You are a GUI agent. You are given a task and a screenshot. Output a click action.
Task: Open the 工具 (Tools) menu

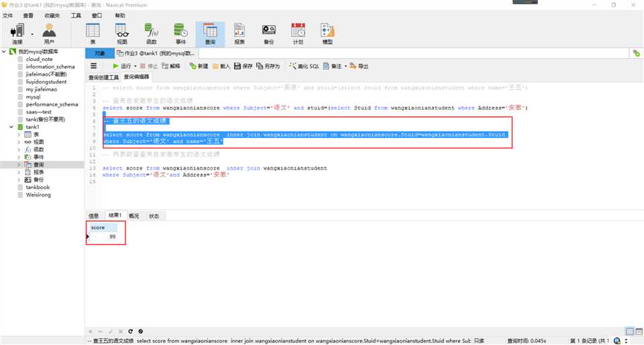[x=76, y=15]
